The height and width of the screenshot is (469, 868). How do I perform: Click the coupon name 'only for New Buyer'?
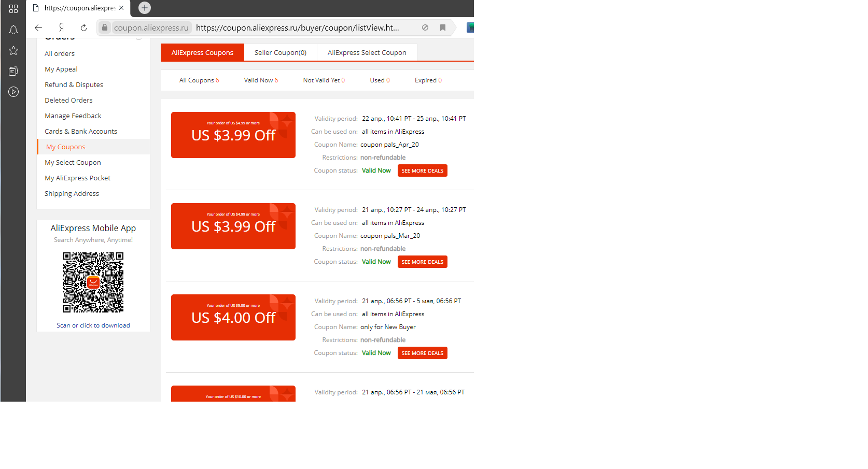pos(388,327)
